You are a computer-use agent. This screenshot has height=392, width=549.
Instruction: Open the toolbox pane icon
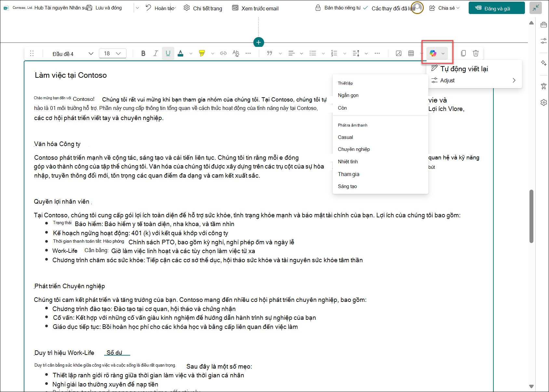click(543, 25)
